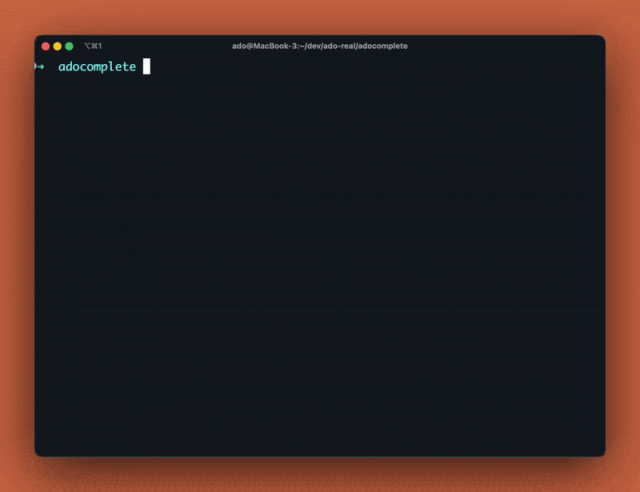The height and width of the screenshot is (492, 640).
Task: Click the cyan adocomplete command text
Action: tap(97, 67)
